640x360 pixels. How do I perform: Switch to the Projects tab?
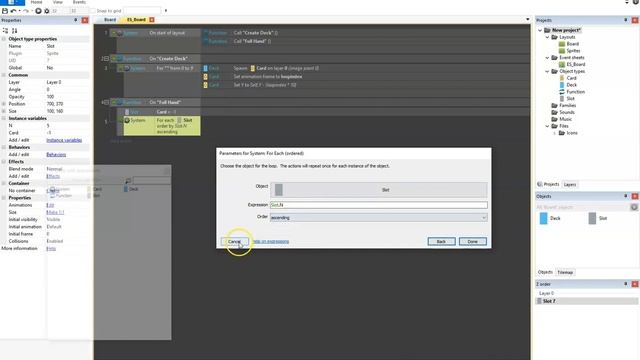tap(548, 184)
